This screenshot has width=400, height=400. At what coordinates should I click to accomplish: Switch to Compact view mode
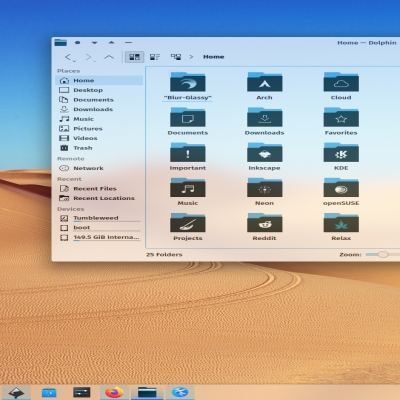tap(155, 57)
